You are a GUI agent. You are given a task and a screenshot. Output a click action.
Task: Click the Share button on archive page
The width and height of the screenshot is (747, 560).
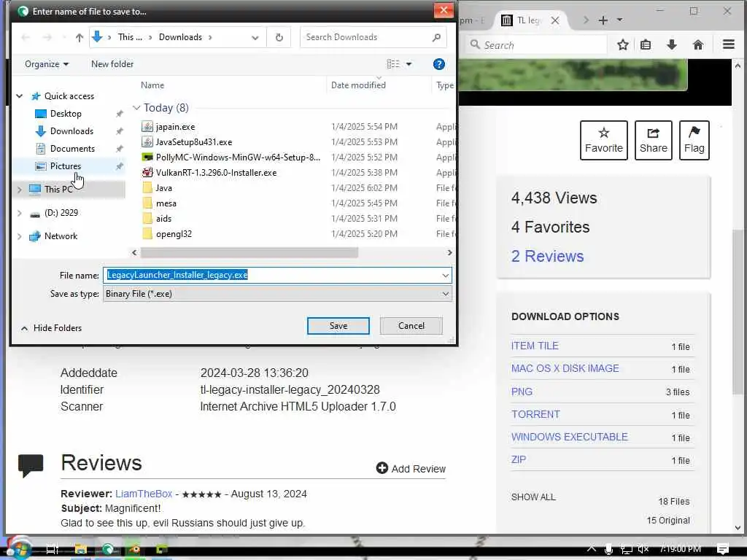653,140
